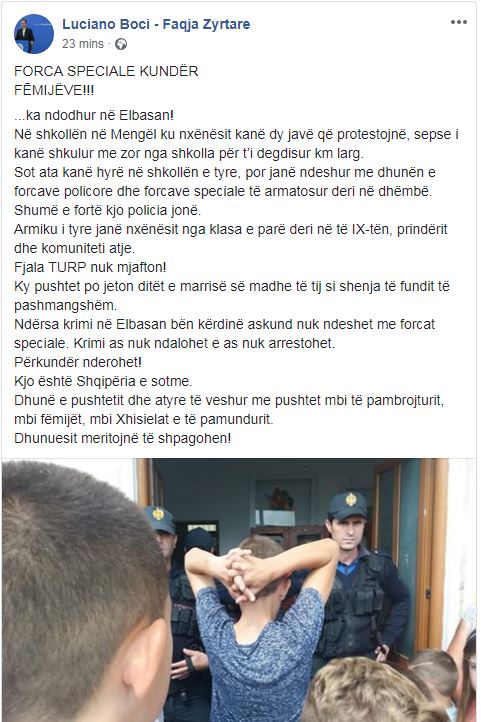Open Luciano Boci's profile picture avatar

34,34
